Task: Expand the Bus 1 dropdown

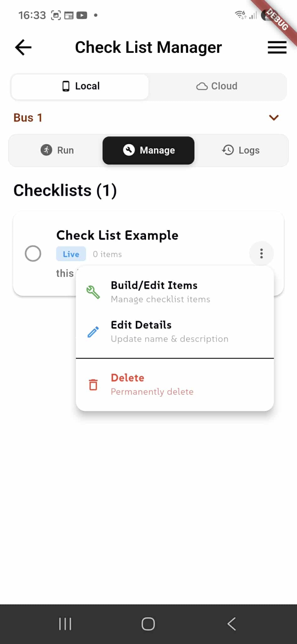Action: [x=273, y=118]
